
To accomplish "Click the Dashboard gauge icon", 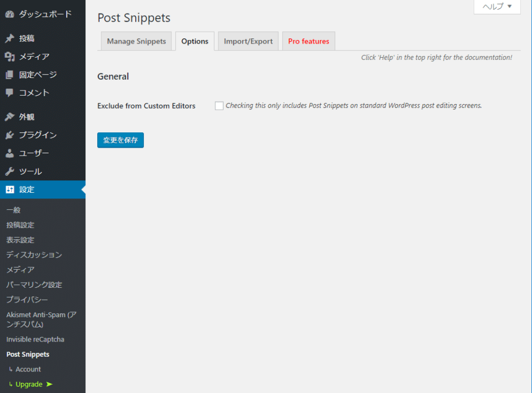I will coord(10,14).
